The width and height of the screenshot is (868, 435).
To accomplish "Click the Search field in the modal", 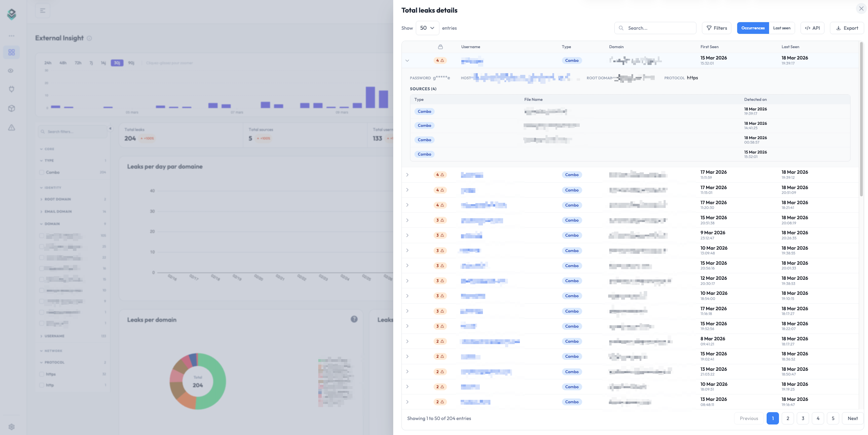I will tap(655, 28).
